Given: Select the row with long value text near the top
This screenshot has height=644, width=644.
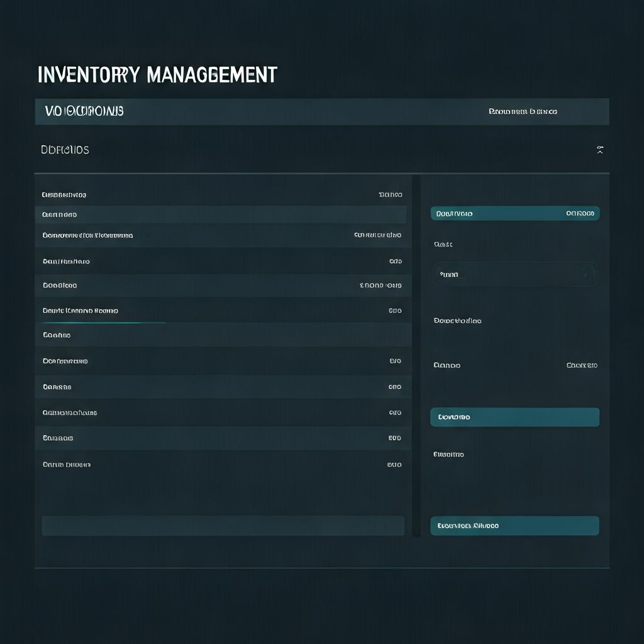Looking at the screenshot, I should [x=223, y=235].
